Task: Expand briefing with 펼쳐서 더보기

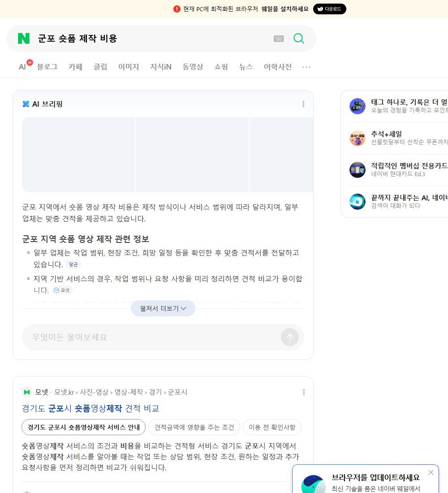Action: click(163, 308)
